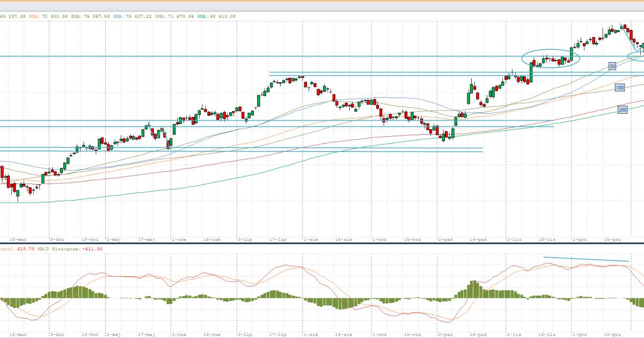The width and height of the screenshot is (644, 338).
Task: Click the ellipse annotation around mid-November candles
Action: (x=551, y=50)
